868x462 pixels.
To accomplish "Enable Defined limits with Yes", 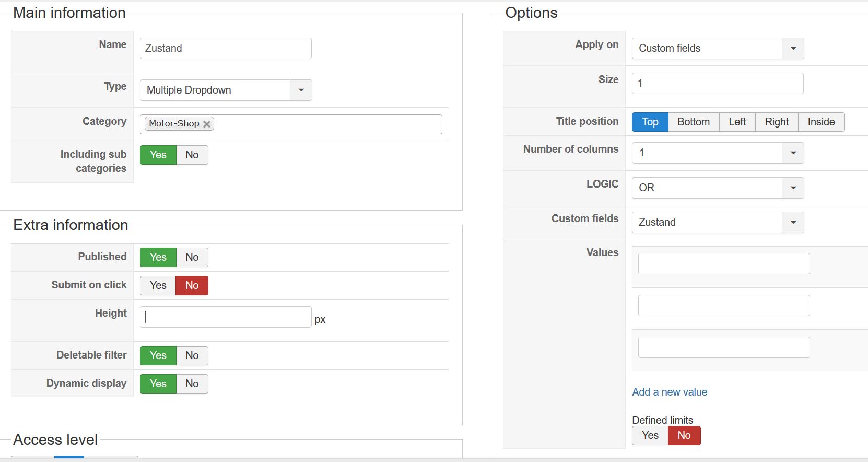I will click(x=650, y=435).
